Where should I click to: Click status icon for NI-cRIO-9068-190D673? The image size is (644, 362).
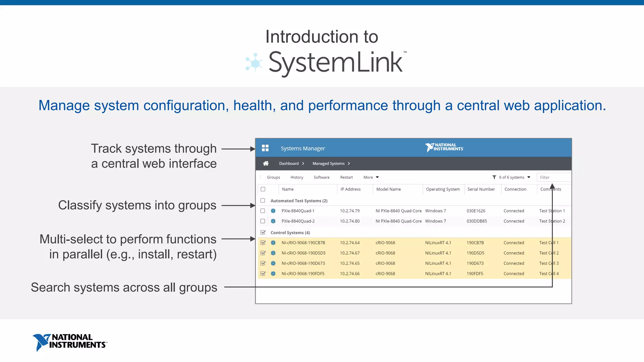click(x=273, y=263)
